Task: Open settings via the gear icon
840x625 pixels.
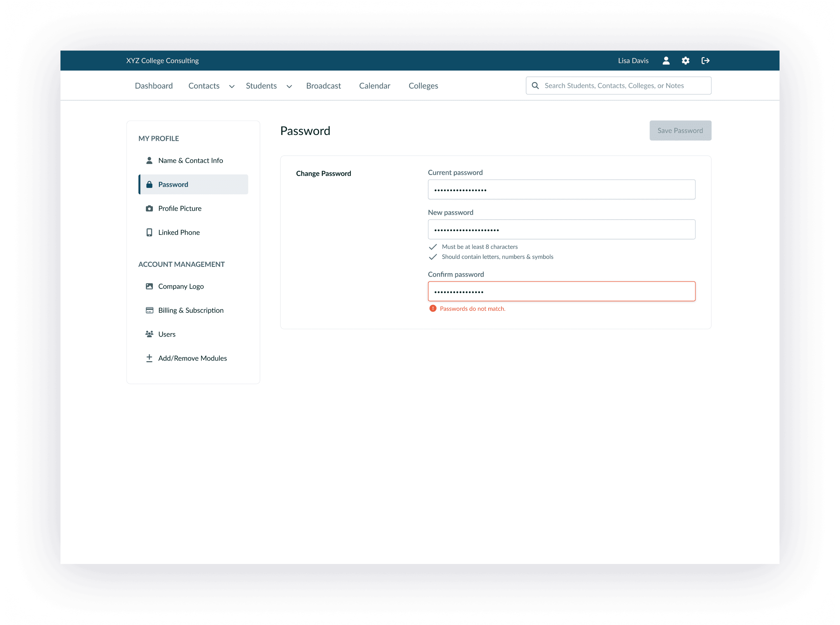Action: tap(685, 60)
